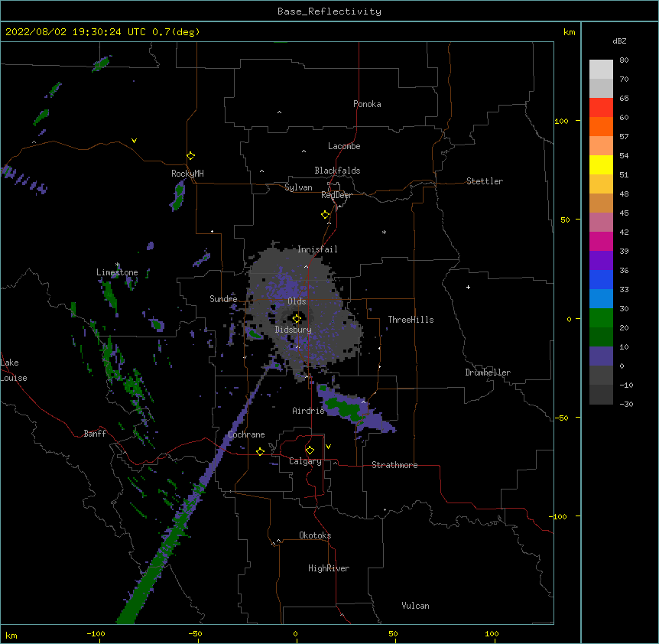Click the Strathmore label
The width and height of the screenshot is (659, 644).
click(394, 465)
